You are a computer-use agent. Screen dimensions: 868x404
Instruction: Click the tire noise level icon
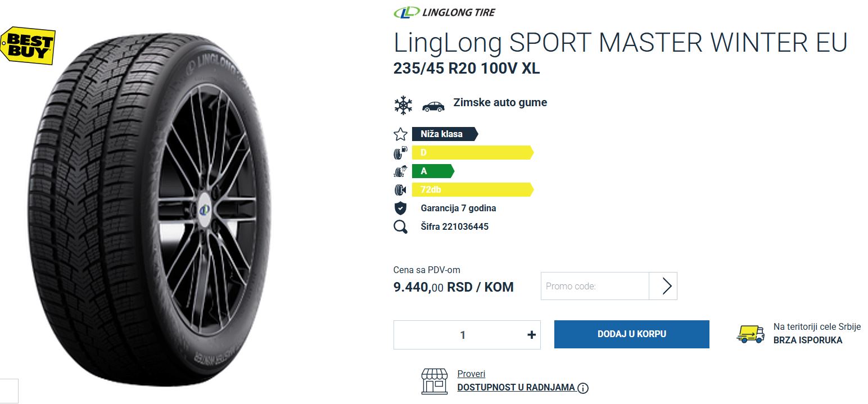pos(400,190)
